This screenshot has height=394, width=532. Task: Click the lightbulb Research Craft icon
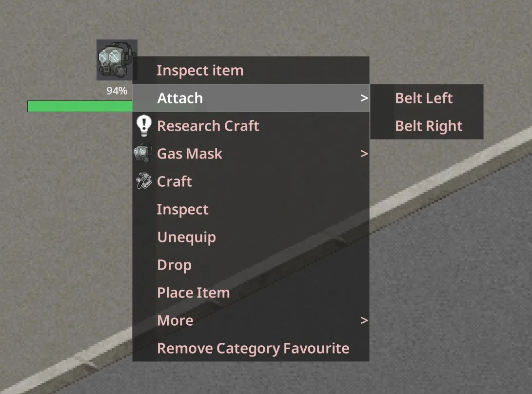pos(144,126)
